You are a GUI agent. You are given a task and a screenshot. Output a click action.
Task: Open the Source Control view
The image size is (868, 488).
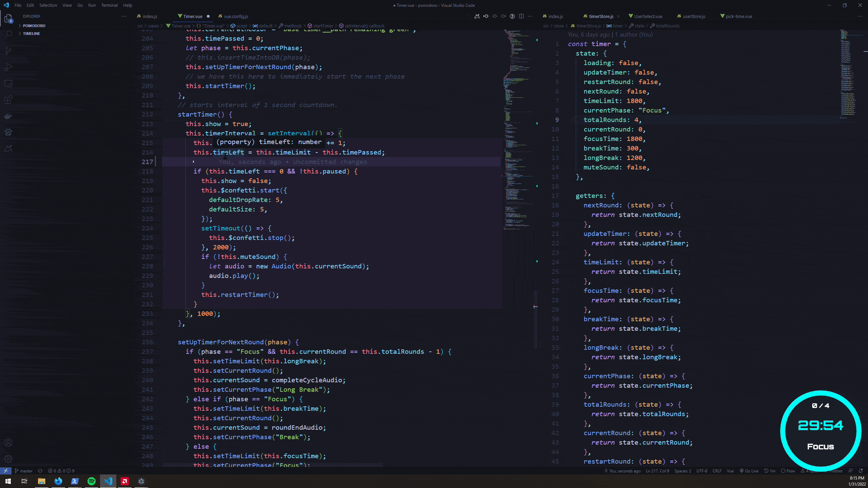pyautogui.click(x=8, y=50)
